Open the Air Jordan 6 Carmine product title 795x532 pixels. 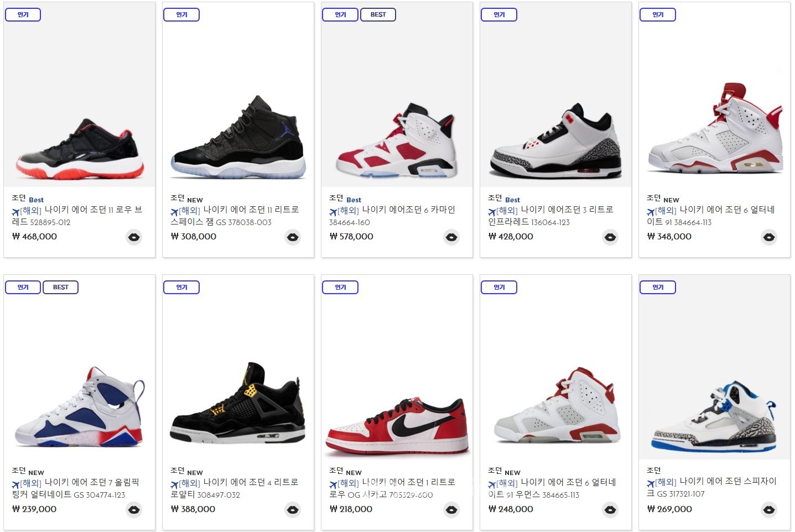(x=408, y=210)
